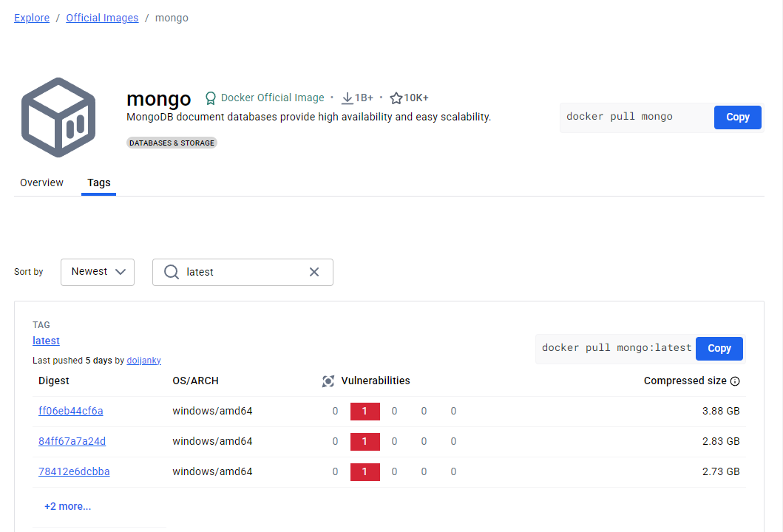Click windows/amd64 in the 84ff67a7a24d row

pyautogui.click(x=212, y=442)
